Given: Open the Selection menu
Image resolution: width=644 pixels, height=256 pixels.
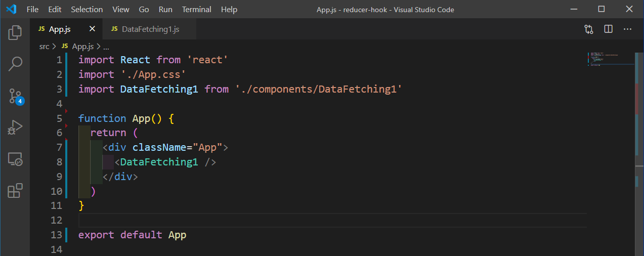Looking at the screenshot, I should pyautogui.click(x=87, y=10).
